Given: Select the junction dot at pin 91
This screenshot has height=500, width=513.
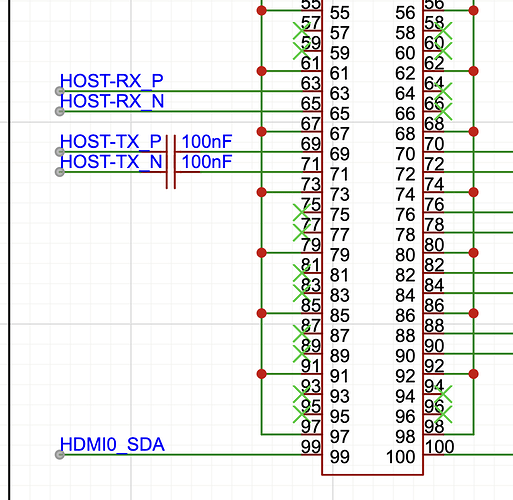Looking at the screenshot, I should (262, 374).
